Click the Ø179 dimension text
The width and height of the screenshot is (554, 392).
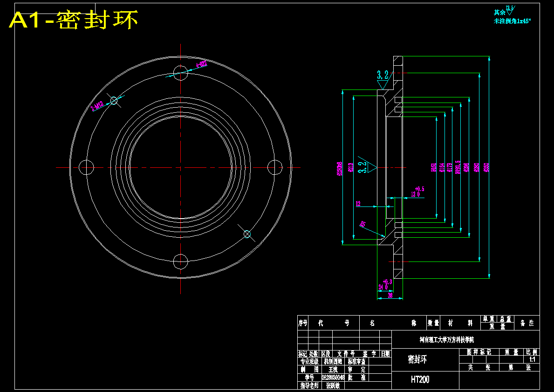click(450, 167)
